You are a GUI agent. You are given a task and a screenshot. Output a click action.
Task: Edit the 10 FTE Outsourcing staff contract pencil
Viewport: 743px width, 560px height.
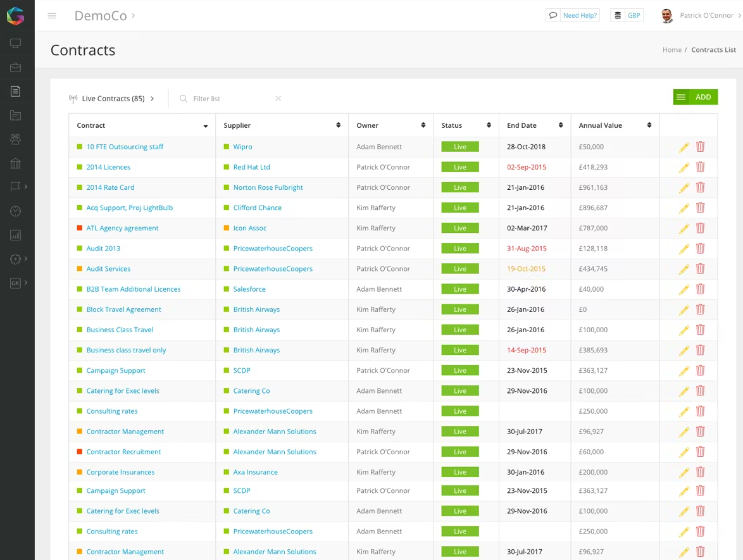tap(684, 146)
